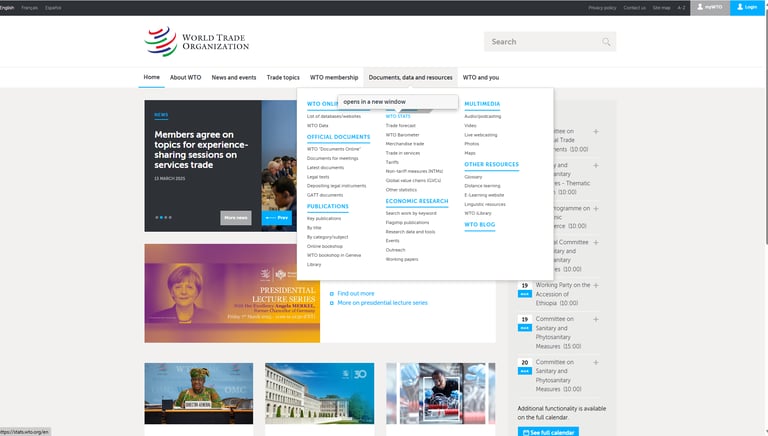This screenshot has width=768, height=436.
Task: Open Multimedia heading link
Action: click(x=482, y=104)
